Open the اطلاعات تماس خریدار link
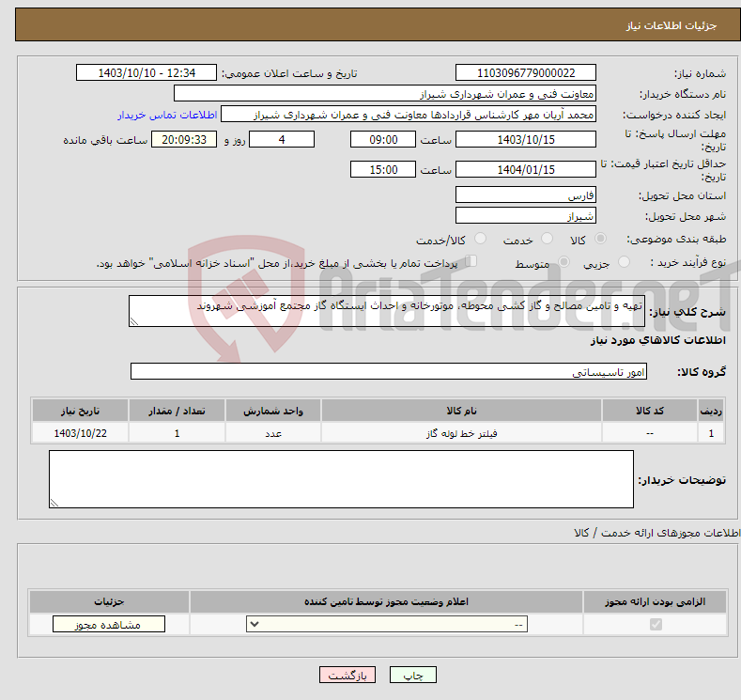 (x=167, y=115)
